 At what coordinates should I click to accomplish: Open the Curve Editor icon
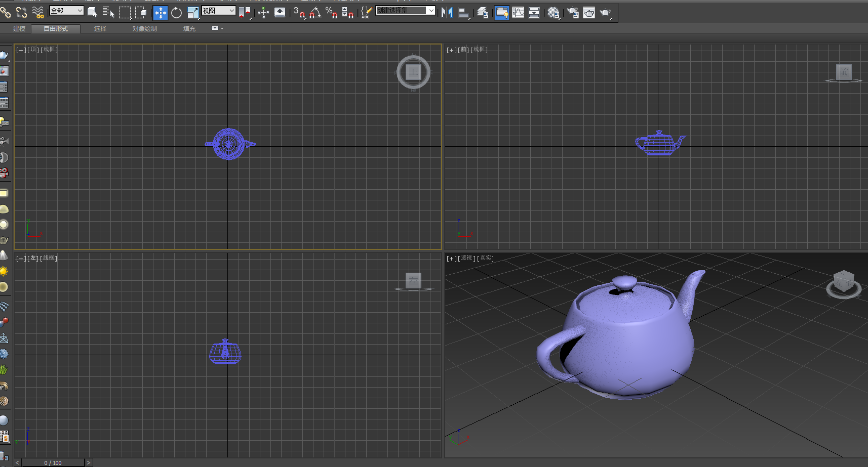[518, 13]
